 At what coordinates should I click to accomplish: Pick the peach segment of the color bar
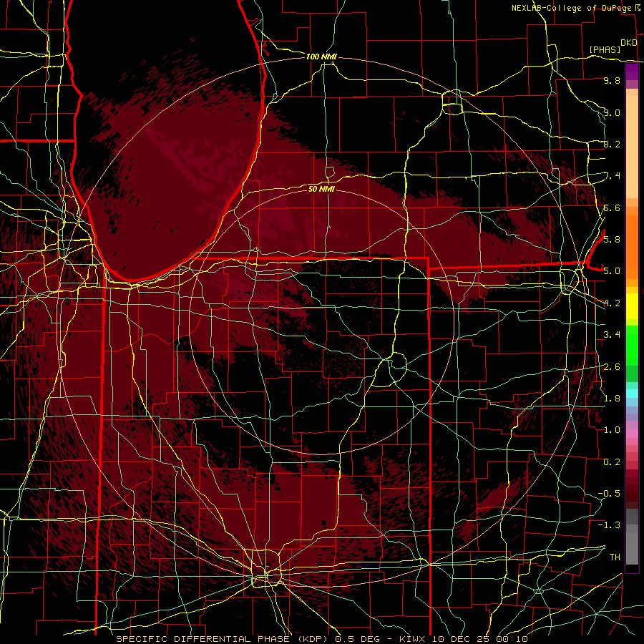632,147
